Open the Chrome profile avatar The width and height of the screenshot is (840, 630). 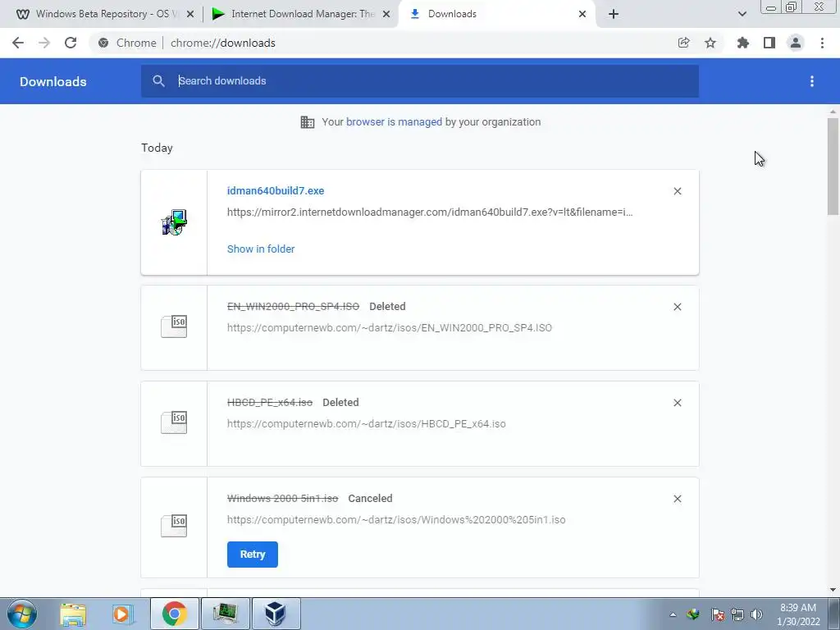click(x=796, y=43)
